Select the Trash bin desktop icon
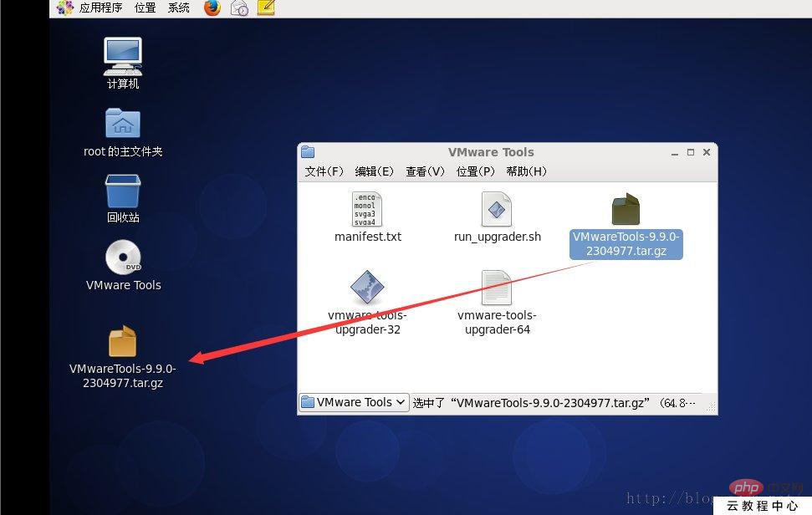This screenshot has width=812, height=515. pyautogui.click(x=123, y=191)
